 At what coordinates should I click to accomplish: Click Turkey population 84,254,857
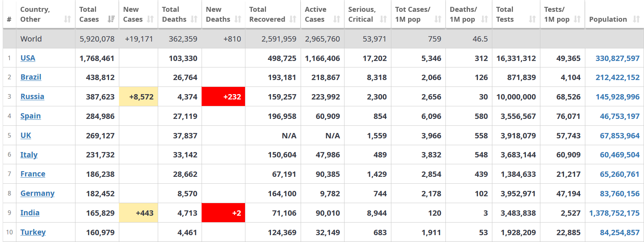pyautogui.click(x=620, y=232)
